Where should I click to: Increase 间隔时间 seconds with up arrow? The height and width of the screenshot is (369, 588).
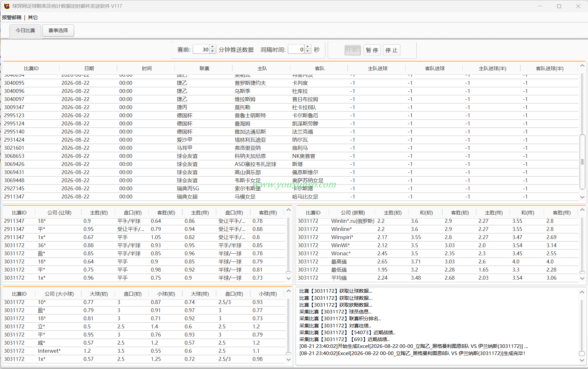tap(308, 47)
